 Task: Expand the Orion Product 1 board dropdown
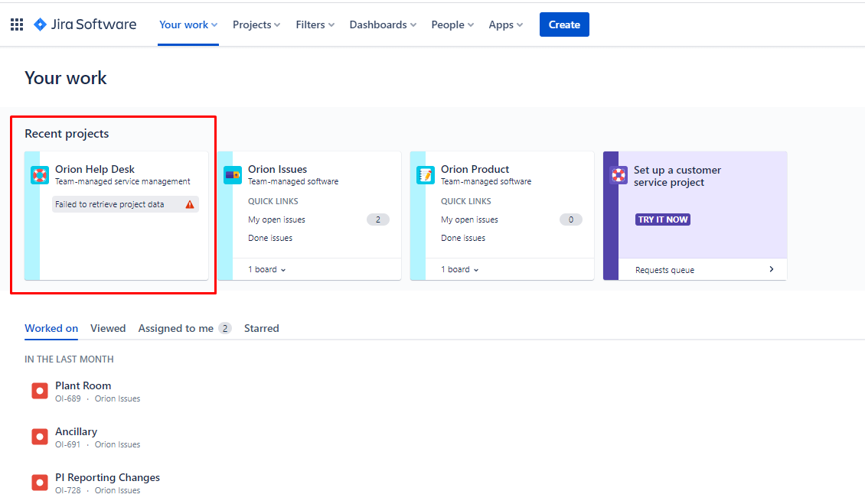pyautogui.click(x=459, y=270)
